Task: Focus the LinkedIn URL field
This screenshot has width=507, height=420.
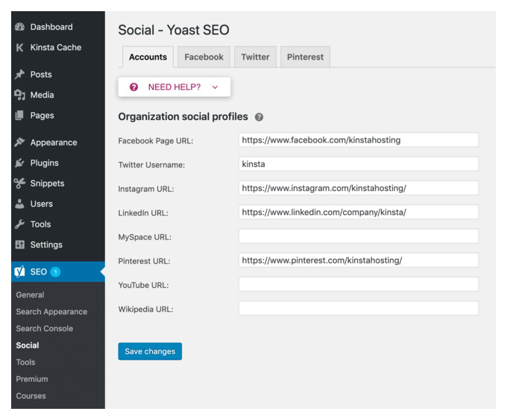Action: coord(359,213)
